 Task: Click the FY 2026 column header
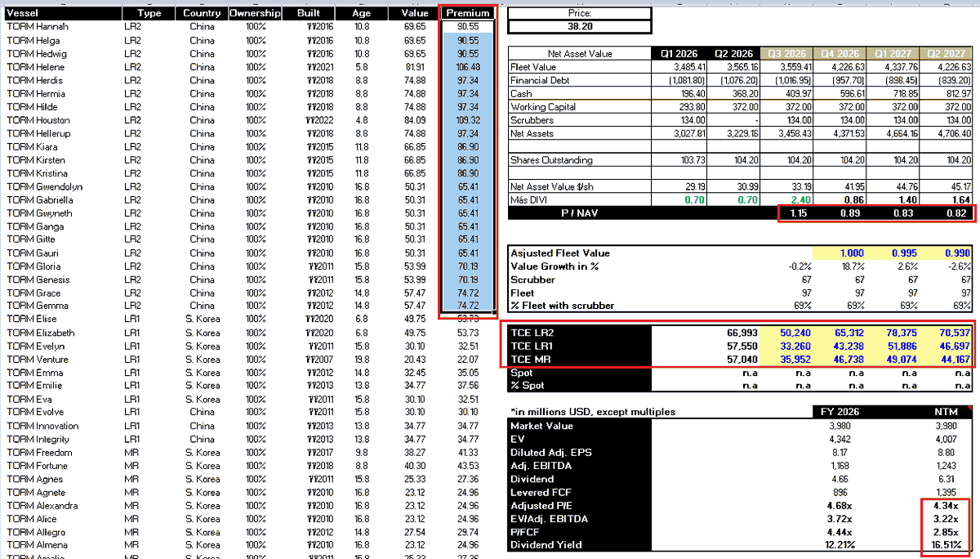[841, 412]
